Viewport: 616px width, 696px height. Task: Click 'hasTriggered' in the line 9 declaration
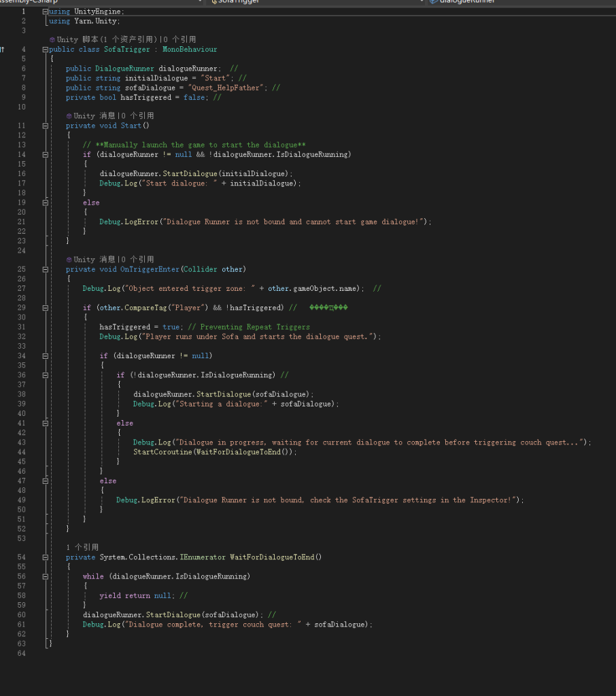(146, 98)
